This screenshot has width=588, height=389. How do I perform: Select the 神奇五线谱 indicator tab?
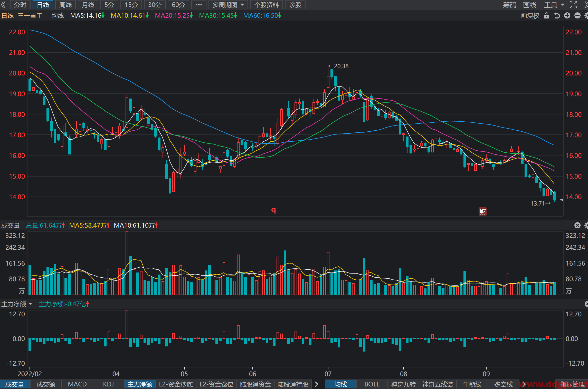[x=438, y=384]
